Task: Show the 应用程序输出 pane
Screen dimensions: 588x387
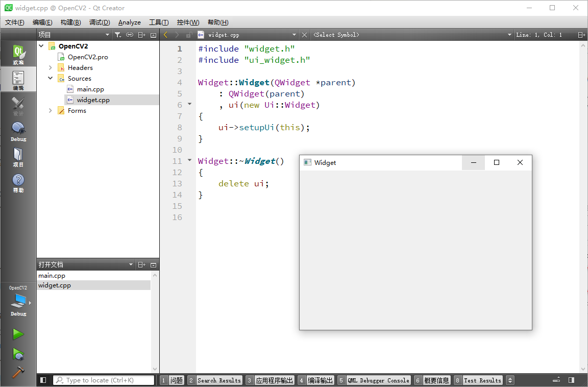Action: pyautogui.click(x=270, y=380)
